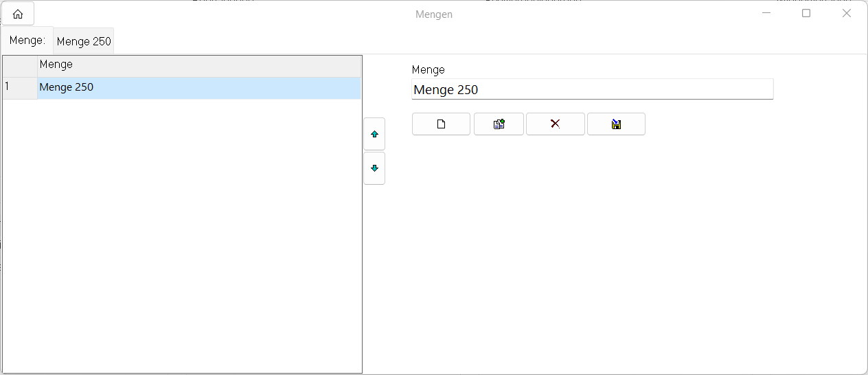Screen dimensions: 868x375
Task: Click the Menge label above the input
Action: (x=428, y=70)
